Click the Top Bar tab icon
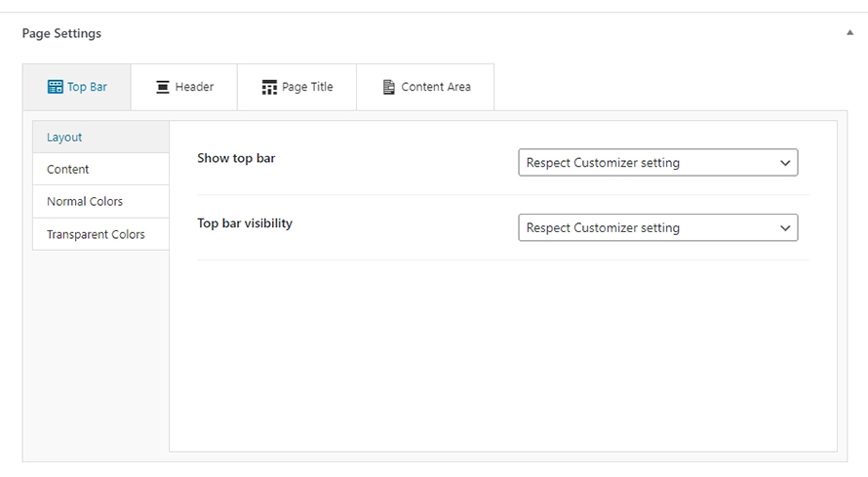Viewport: 868px width, 477px height. coord(56,87)
